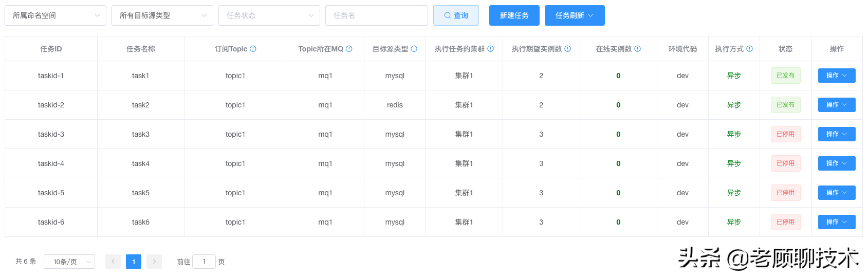
Task: Open 所有目标源类型 dropdown
Action: point(162,15)
